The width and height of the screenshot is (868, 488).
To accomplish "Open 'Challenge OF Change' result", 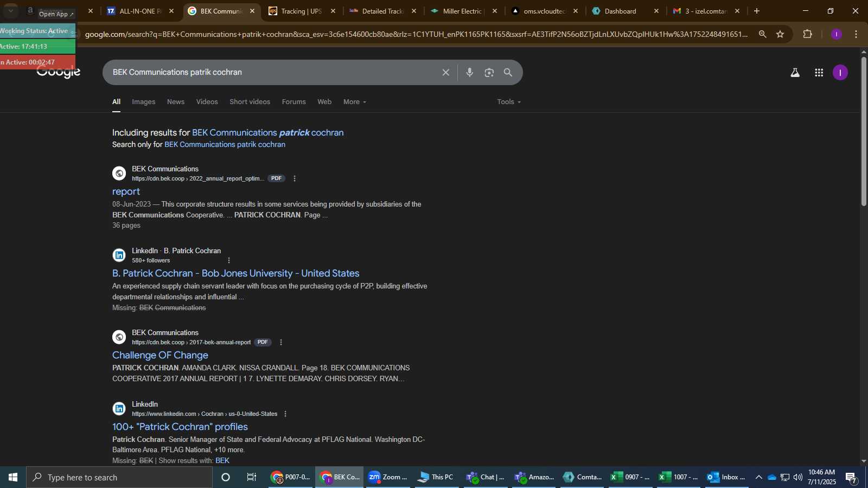I will point(160,355).
